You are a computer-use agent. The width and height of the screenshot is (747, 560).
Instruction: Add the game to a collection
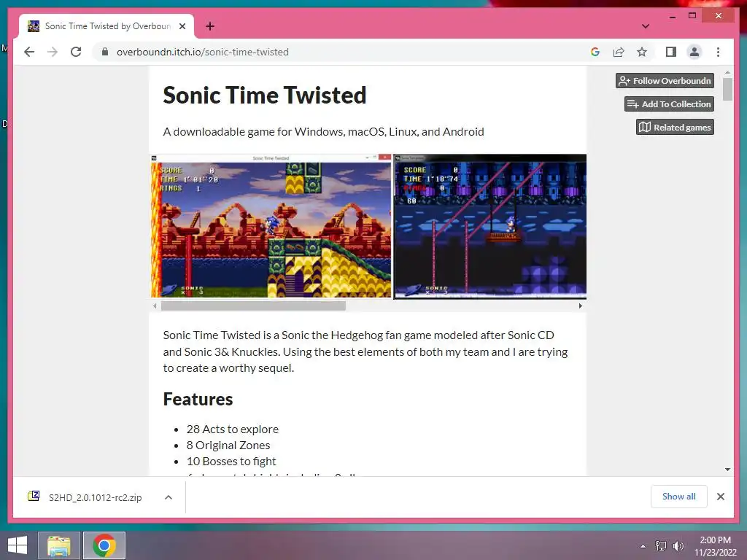669,104
